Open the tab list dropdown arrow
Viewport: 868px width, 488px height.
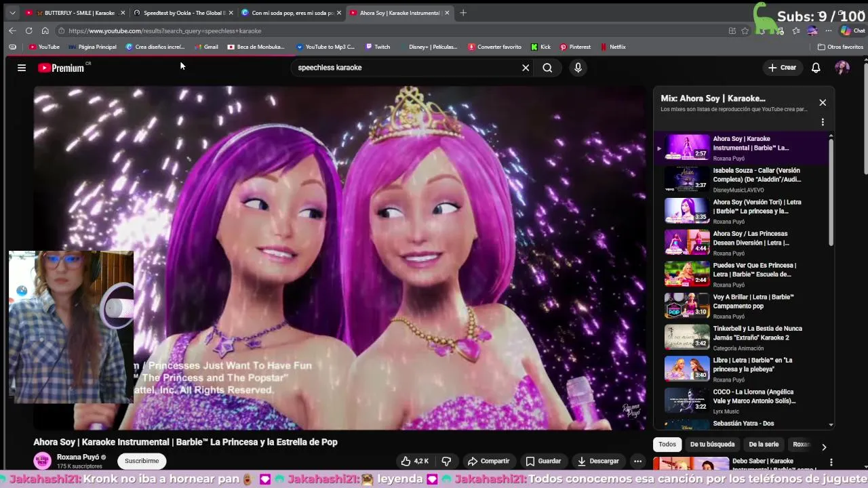(x=12, y=13)
